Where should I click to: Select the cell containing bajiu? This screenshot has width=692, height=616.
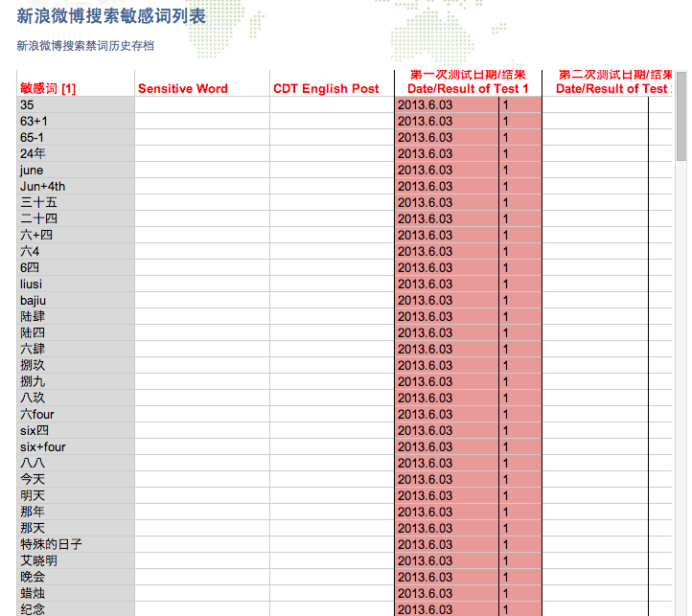pos(76,301)
